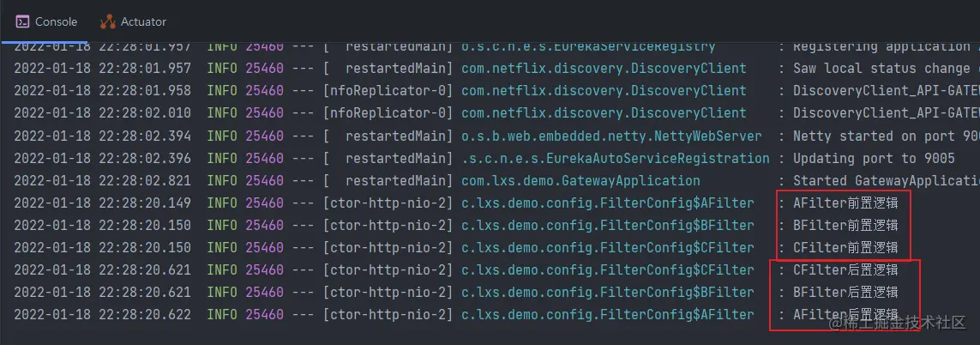This screenshot has width=980, height=345.
Task: Click the 'Updating port to 9005' message
Action: pyautogui.click(x=874, y=159)
